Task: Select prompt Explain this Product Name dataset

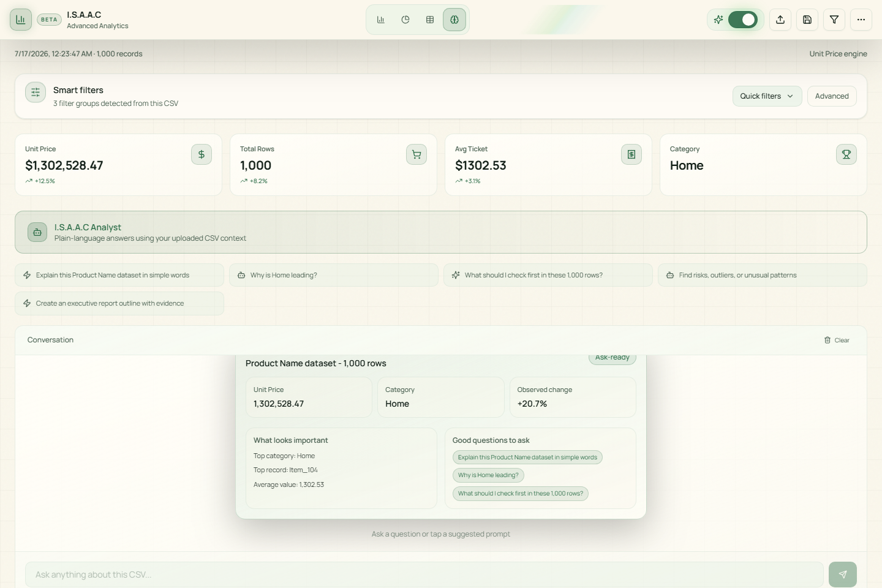Action: tap(119, 275)
